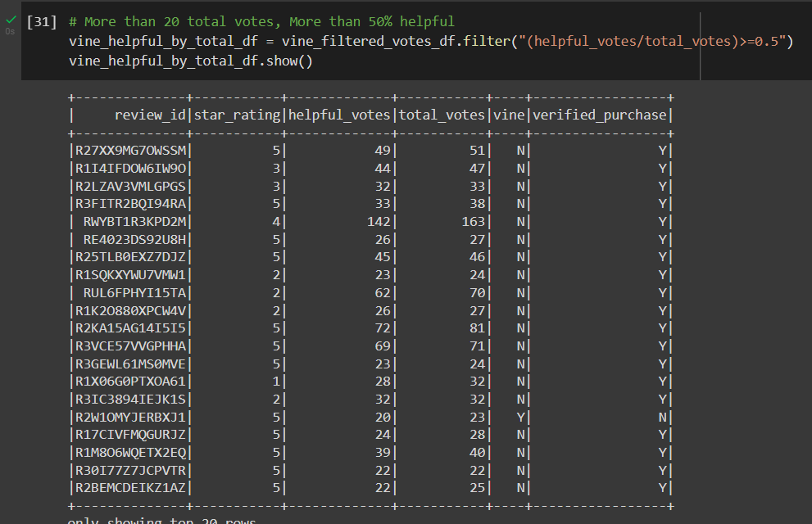Select the star_rating column header
Screen dimensions: 812x524
(x=237, y=115)
